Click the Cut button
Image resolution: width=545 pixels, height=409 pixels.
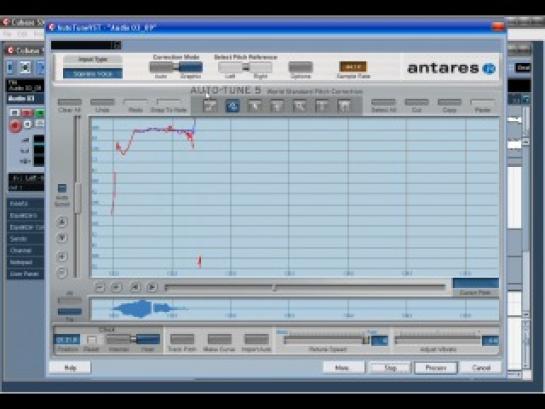pos(416,102)
